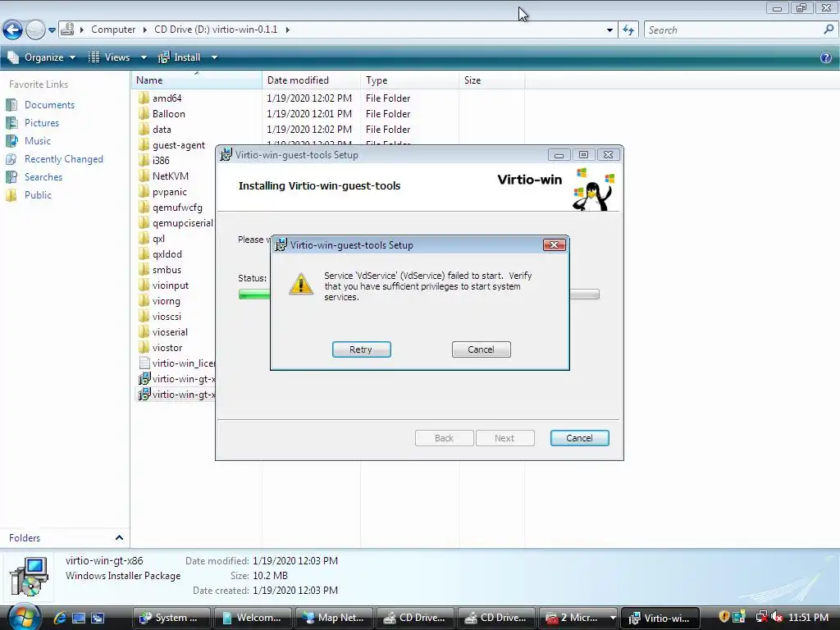Click Cancel in the VdService error dialog
The image size is (840, 630).
coord(481,349)
